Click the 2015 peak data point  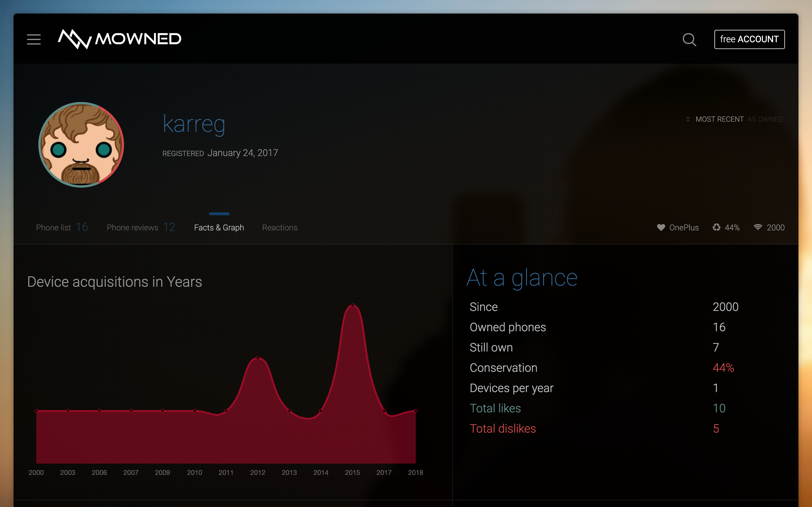352,305
